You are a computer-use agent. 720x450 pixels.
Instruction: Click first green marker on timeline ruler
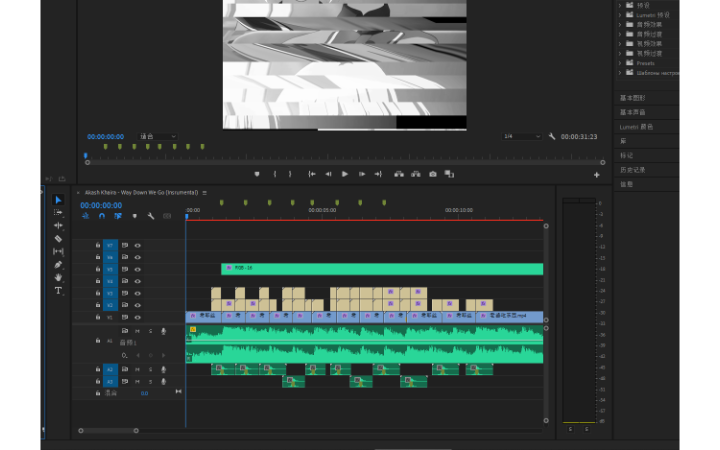point(222,202)
